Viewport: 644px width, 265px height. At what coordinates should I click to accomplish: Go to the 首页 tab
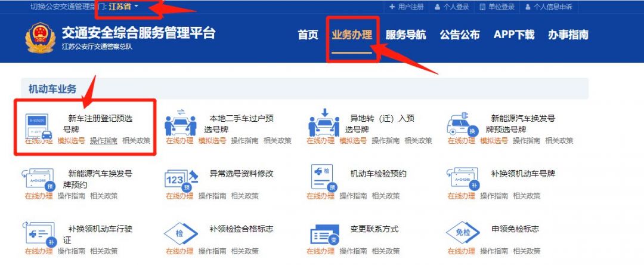pyautogui.click(x=308, y=35)
